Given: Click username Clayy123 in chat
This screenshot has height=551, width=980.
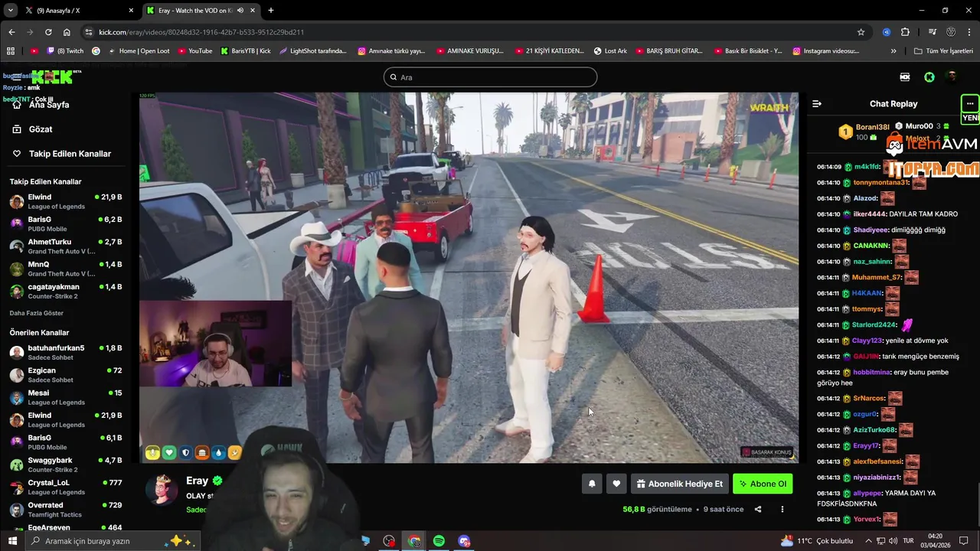Looking at the screenshot, I should pyautogui.click(x=867, y=341).
